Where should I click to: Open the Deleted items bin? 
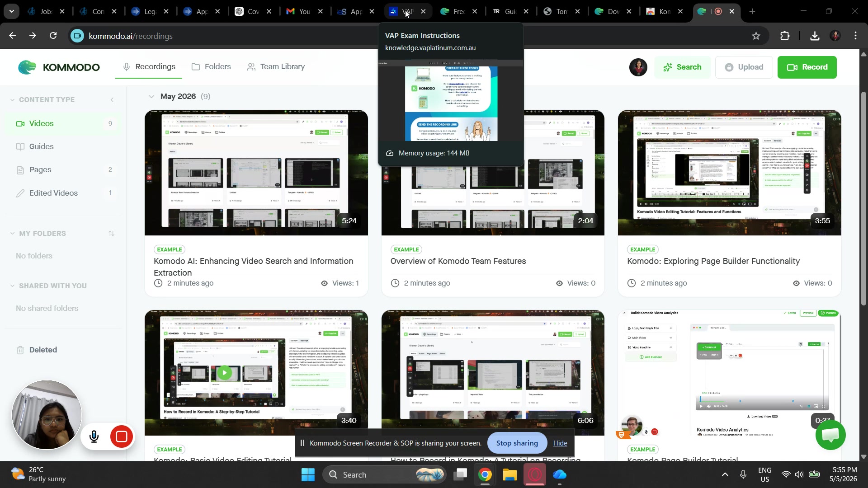tap(37, 350)
